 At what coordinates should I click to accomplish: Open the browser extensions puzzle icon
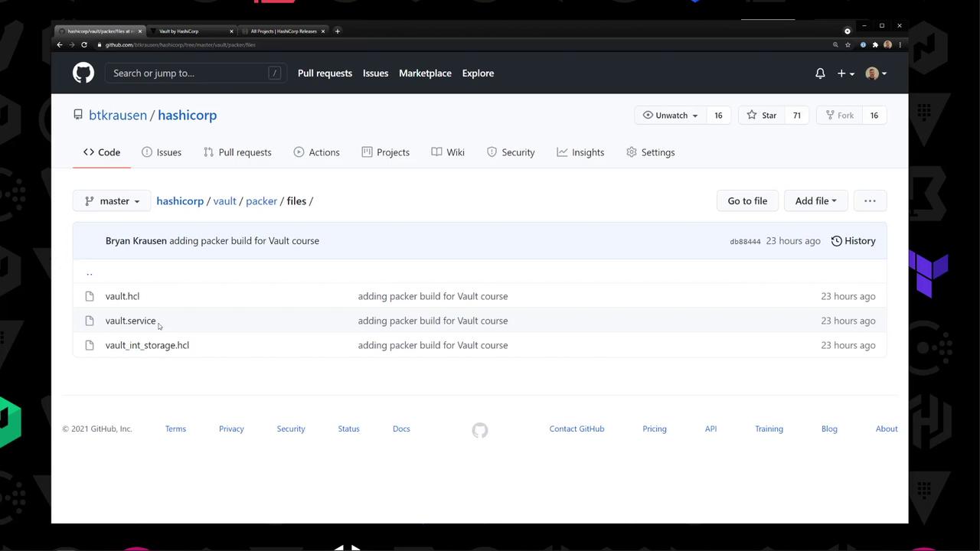[x=875, y=44]
